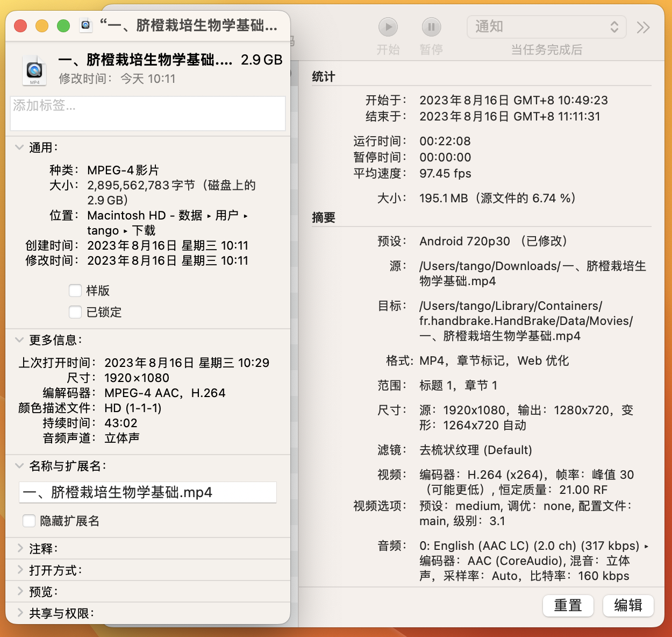This screenshot has width=672, height=637.
Task: Enable the 样版 (Stationery) checkbox
Action: coord(75,291)
